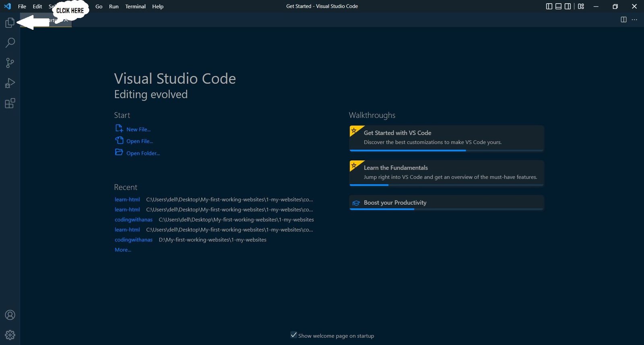Click the Open Folder... link
The width and height of the screenshot is (644, 345).
click(143, 153)
